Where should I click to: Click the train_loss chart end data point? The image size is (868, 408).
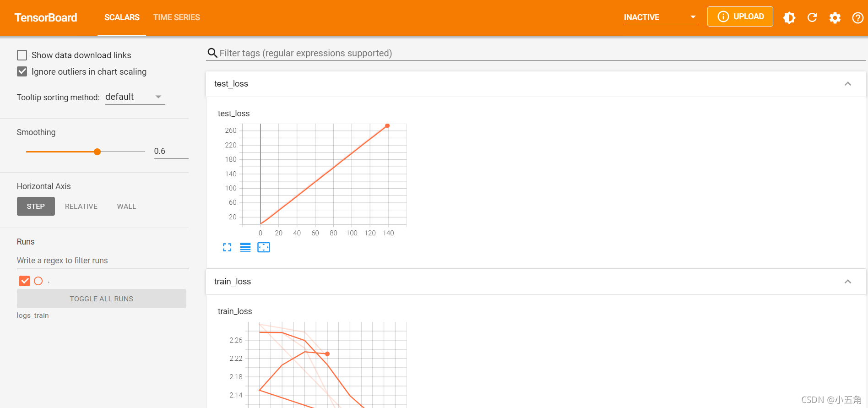[x=327, y=354]
